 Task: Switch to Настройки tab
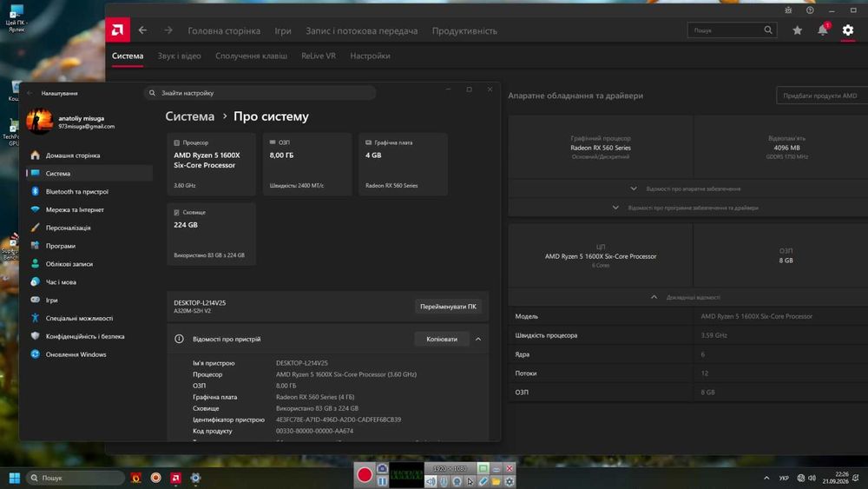point(370,56)
